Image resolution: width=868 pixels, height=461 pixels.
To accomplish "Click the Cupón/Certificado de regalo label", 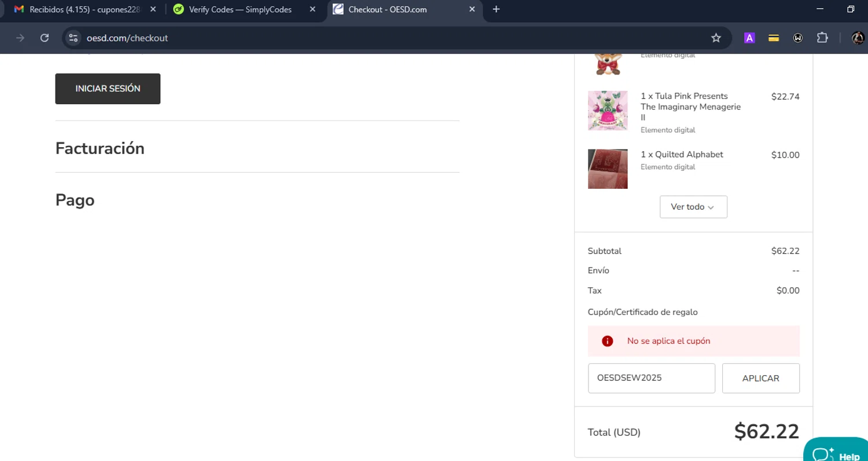I will tap(642, 312).
